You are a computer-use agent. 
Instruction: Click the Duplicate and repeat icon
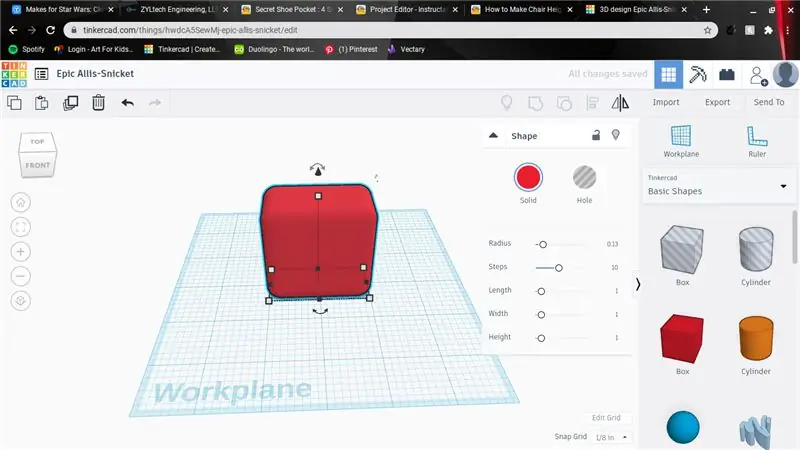tap(70, 103)
